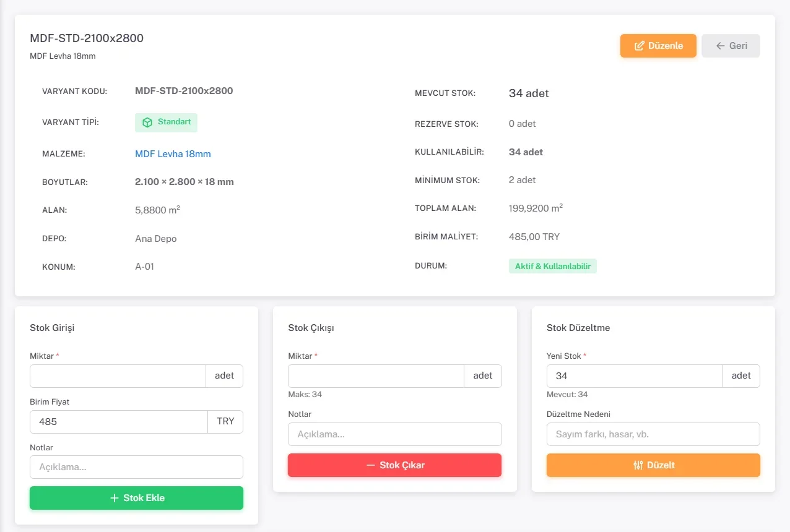Click the Alan value 5,8800 m²
This screenshot has width=790, height=532.
tap(157, 210)
